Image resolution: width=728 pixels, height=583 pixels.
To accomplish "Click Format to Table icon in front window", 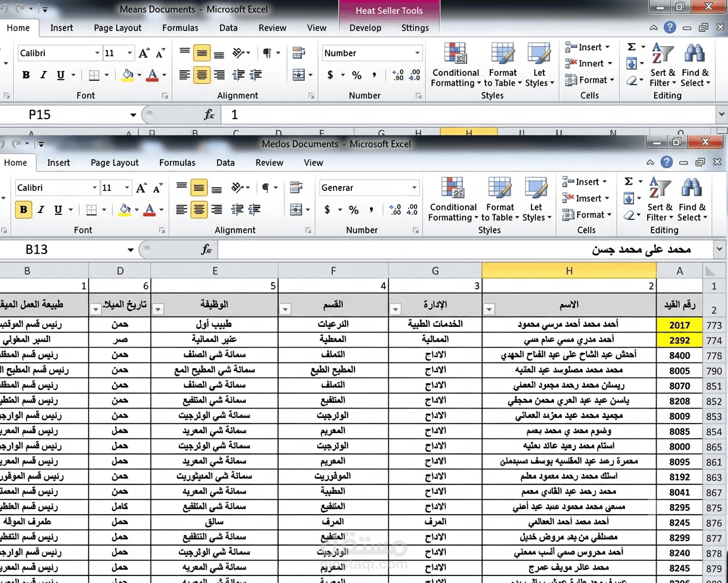I will pos(500,187).
